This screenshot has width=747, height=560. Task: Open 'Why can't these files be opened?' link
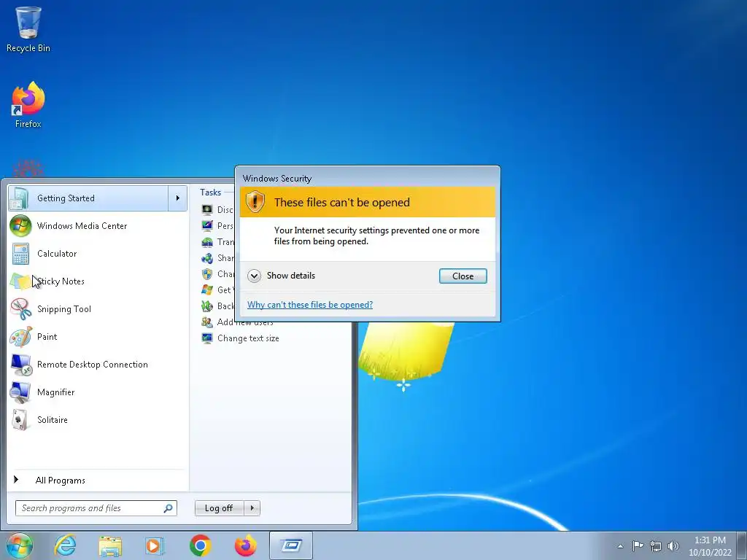tap(309, 305)
